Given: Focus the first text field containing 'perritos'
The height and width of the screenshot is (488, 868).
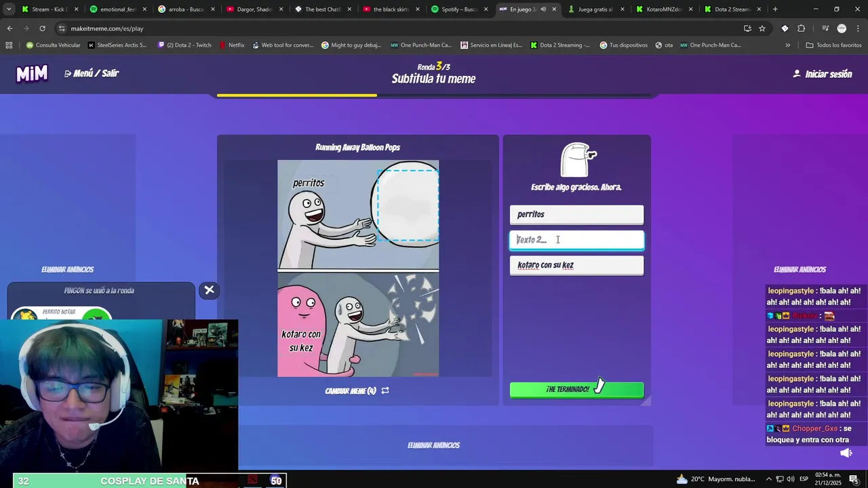Looking at the screenshot, I should click(576, 215).
